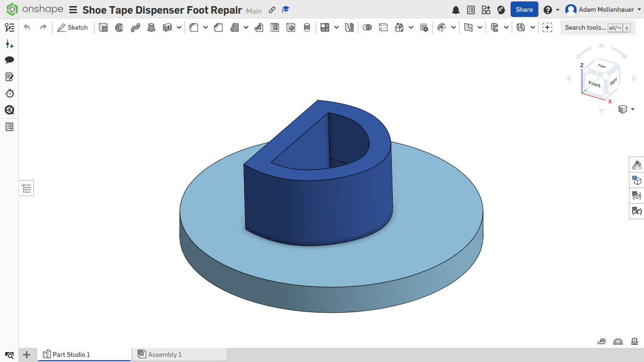
Task: Select the Split tool
Action: (383, 27)
